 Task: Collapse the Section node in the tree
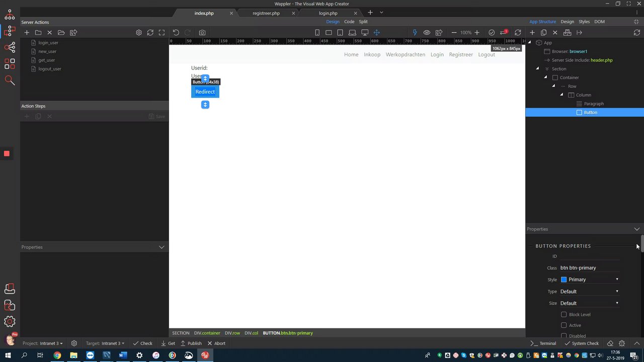pyautogui.click(x=537, y=69)
